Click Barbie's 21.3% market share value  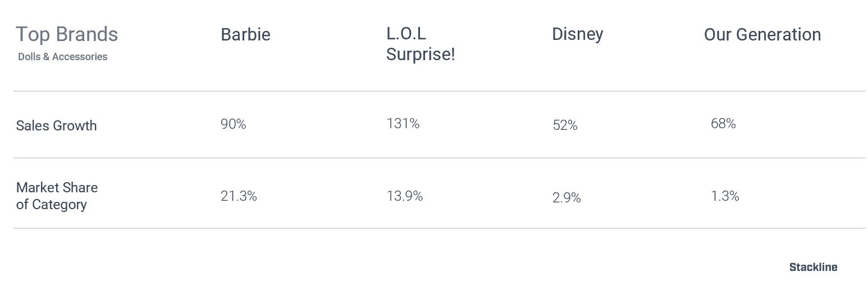(x=239, y=196)
